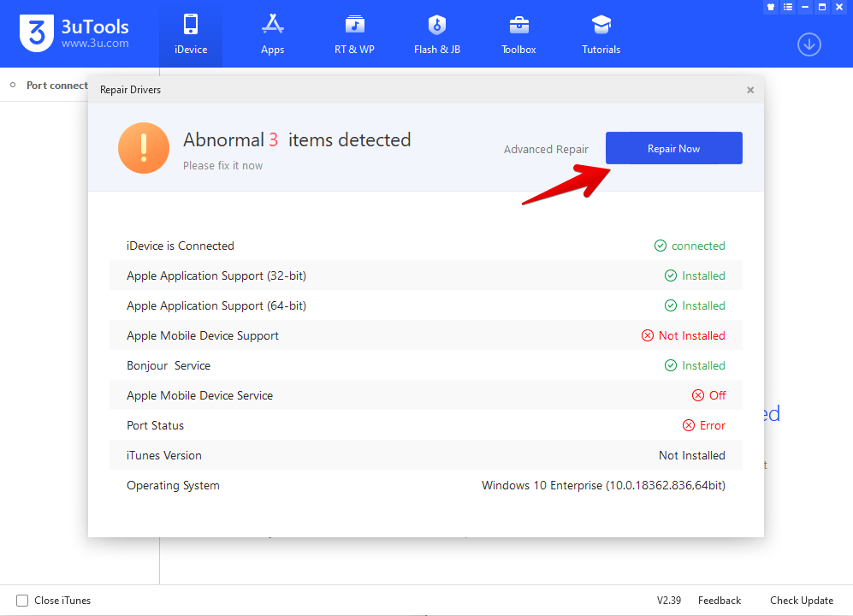This screenshot has width=853, height=616.
Task: Select 'Port Status' label
Action: click(x=155, y=425)
